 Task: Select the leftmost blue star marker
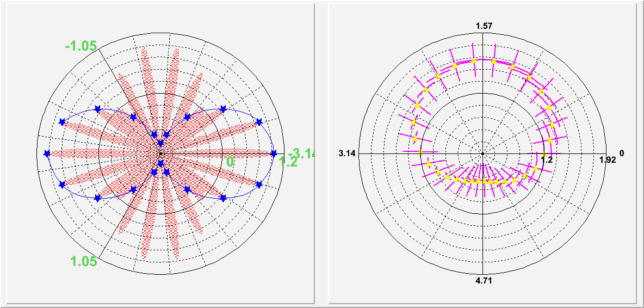click(47, 154)
